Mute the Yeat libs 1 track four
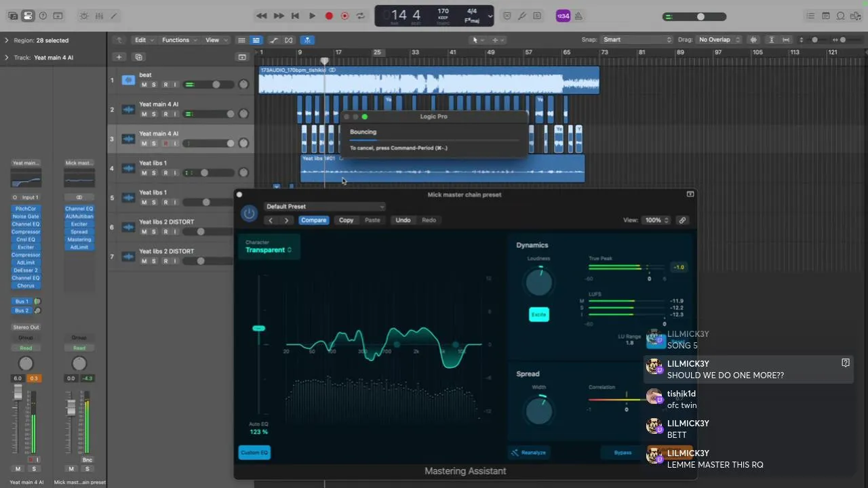Screen dimensions: 868x488 144,173
